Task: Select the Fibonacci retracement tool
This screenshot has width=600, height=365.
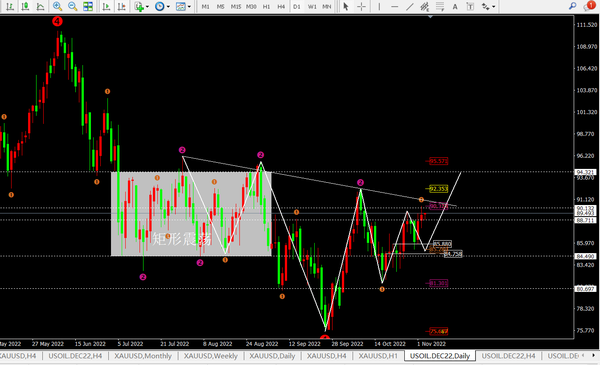Action: [x=440, y=6]
